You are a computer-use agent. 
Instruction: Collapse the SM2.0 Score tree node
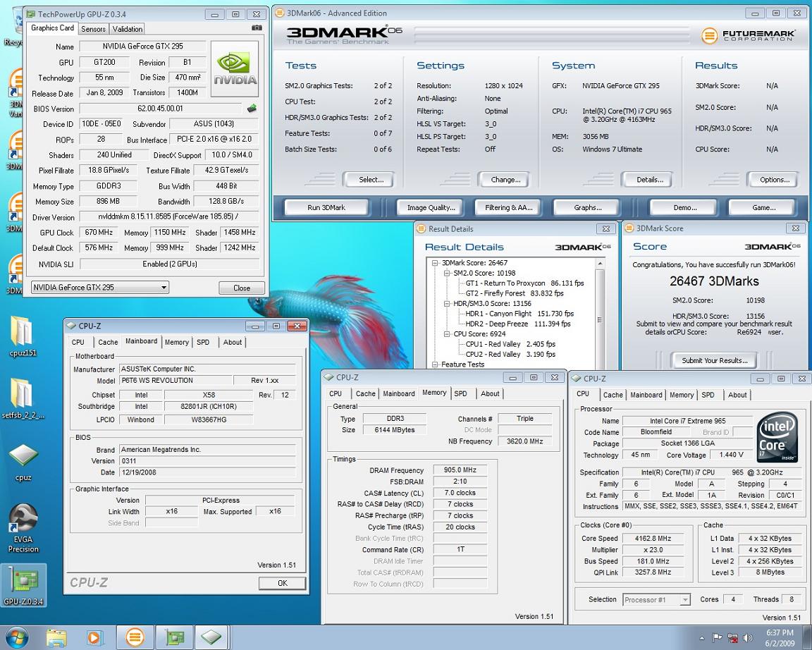click(x=447, y=273)
